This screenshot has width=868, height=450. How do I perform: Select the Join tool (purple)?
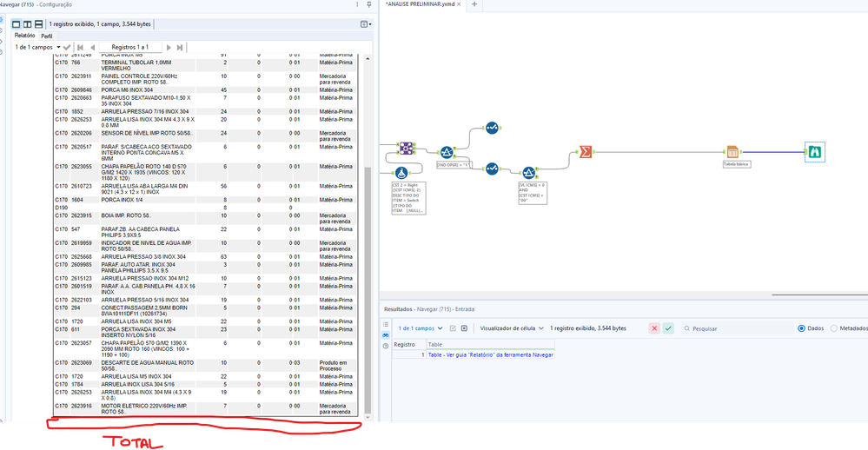pos(407,148)
